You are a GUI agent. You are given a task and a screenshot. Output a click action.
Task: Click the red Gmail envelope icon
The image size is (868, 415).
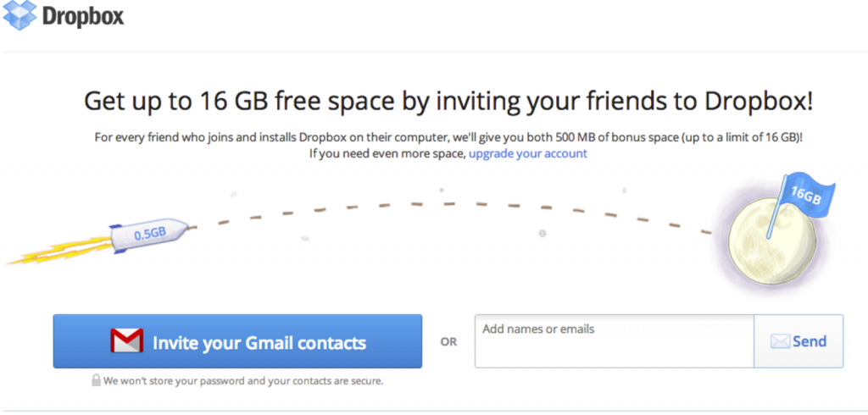click(127, 341)
